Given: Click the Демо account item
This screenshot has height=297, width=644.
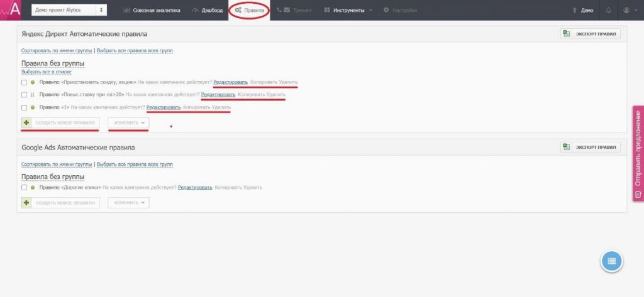Looking at the screenshot, I should tap(582, 10).
